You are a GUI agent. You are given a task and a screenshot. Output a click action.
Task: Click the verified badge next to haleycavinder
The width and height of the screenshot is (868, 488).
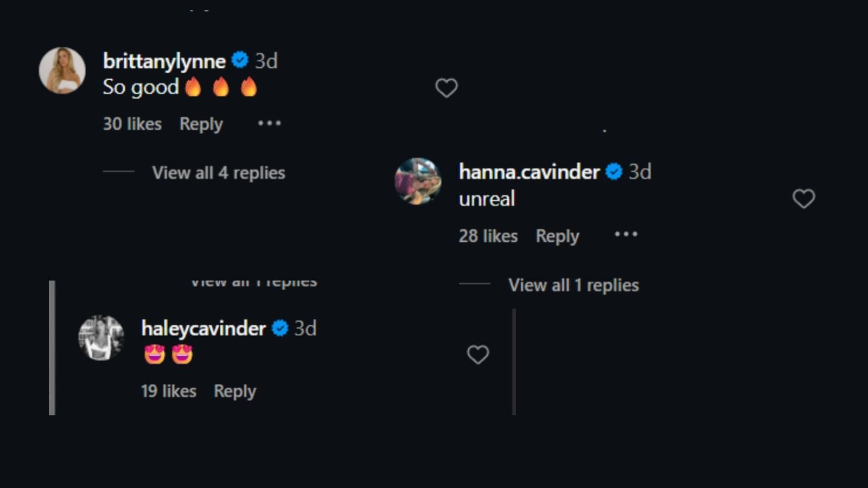(279, 328)
